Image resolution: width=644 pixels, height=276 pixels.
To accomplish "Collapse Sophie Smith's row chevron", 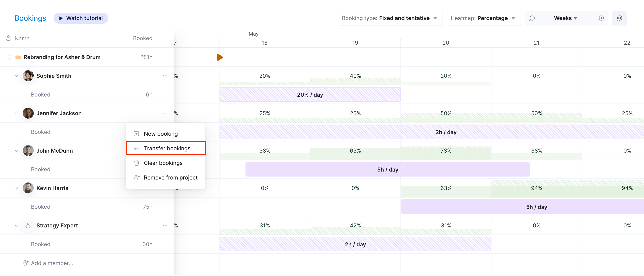I will pos(16,76).
